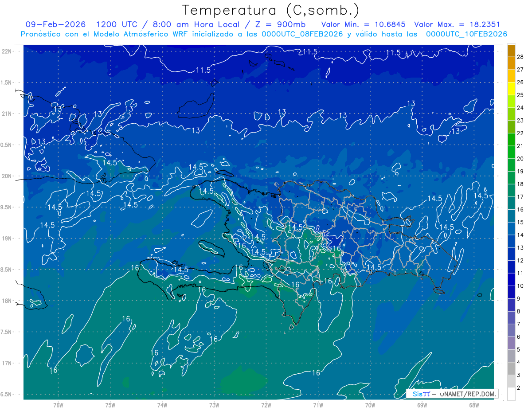Viewport: 532px width, 411px height.
Task: Click the colorbar swatch between 17 and 18
Action: coord(512,190)
